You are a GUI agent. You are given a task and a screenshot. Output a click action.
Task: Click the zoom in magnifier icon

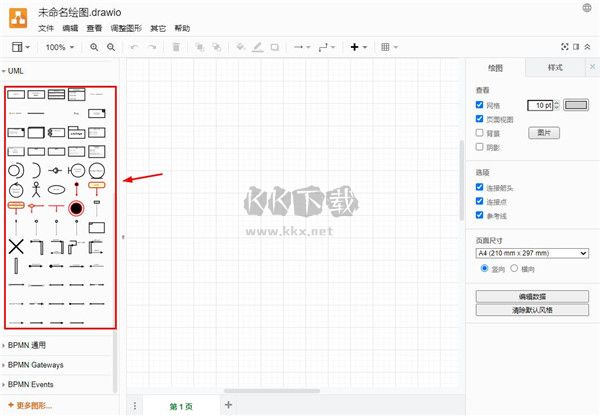[94, 47]
